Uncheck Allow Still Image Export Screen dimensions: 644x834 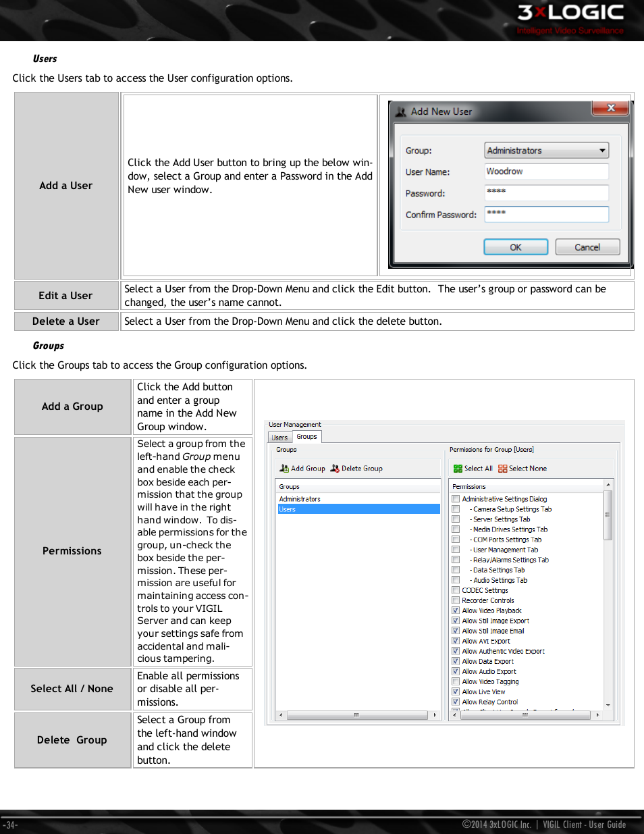click(x=456, y=621)
